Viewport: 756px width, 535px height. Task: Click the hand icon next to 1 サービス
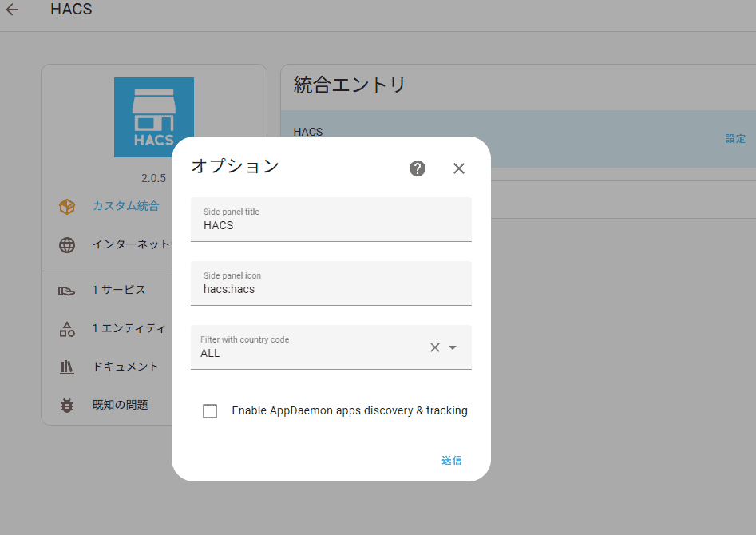66,291
